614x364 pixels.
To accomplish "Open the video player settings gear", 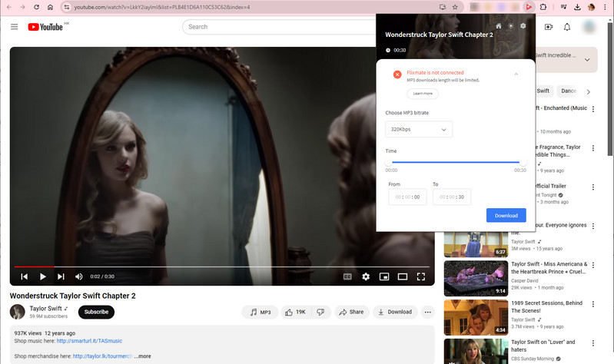I will [x=366, y=276].
